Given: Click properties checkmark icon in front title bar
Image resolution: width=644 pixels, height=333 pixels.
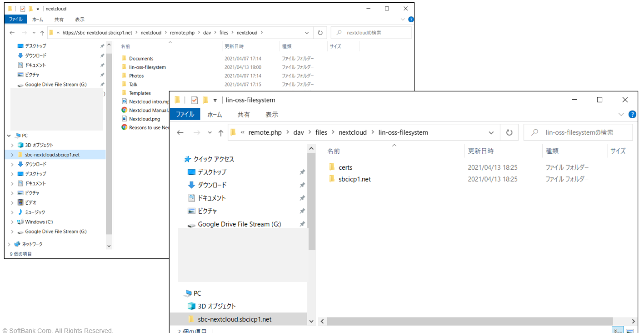Looking at the screenshot, I should pyautogui.click(x=195, y=100).
